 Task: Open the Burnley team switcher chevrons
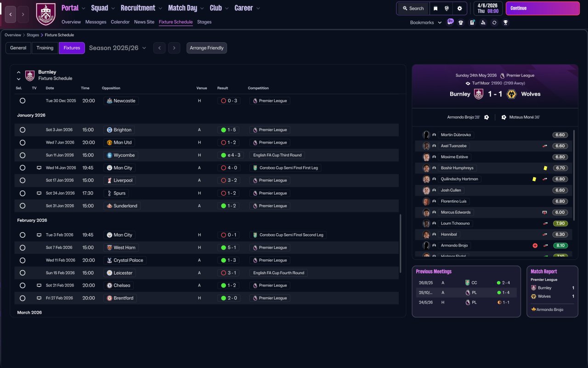[18, 75]
